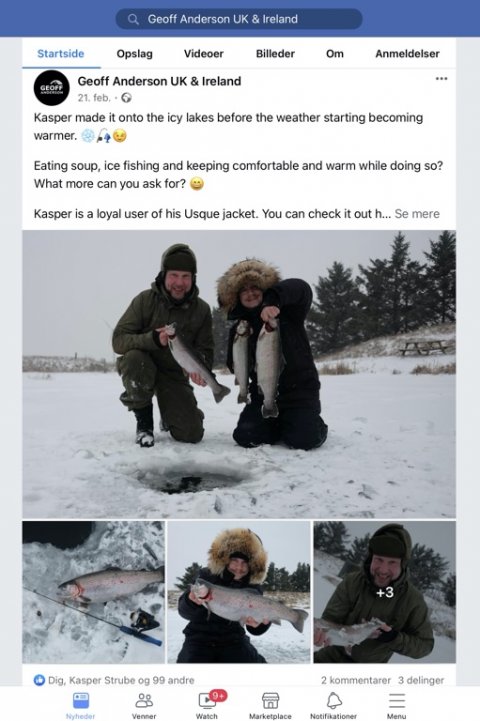The image size is (480, 721).
Task: Open the main photo of two anglers
Action: click(239, 374)
